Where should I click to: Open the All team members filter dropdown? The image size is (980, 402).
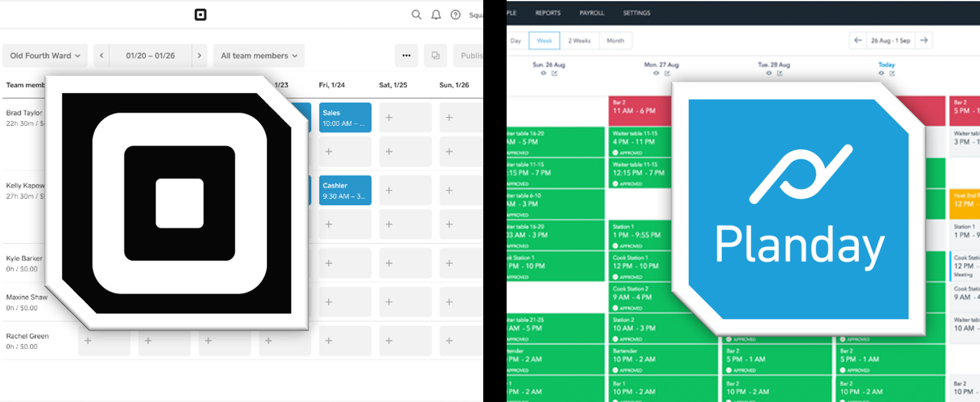point(259,56)
